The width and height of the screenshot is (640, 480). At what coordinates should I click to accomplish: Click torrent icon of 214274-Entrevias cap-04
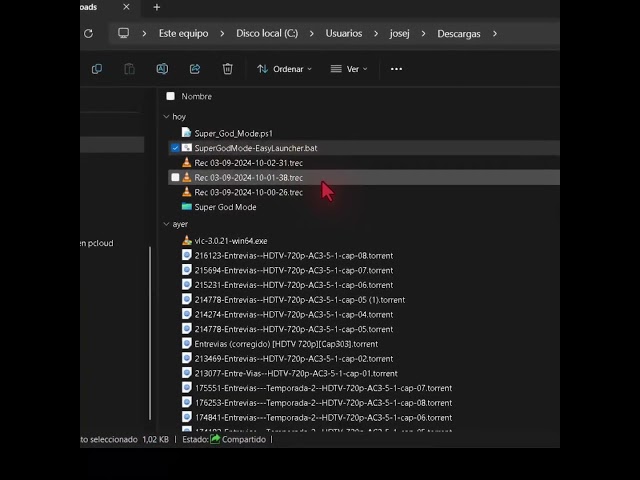pos(187,314)
